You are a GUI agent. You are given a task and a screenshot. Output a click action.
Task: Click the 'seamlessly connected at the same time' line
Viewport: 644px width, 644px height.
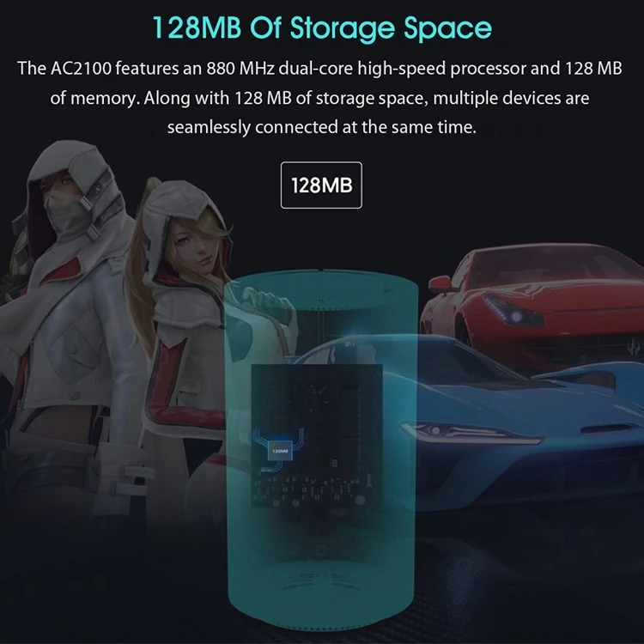click(322, 127)
